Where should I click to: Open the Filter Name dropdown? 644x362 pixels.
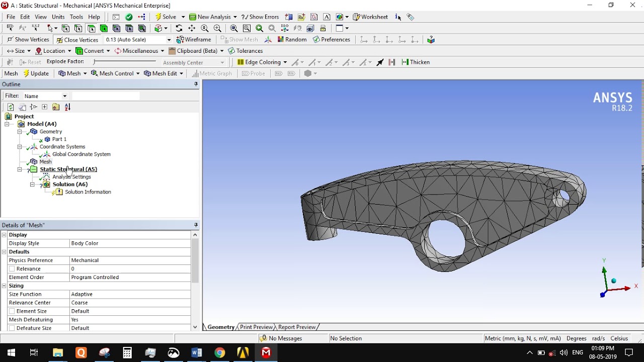[x=64, y=96]
